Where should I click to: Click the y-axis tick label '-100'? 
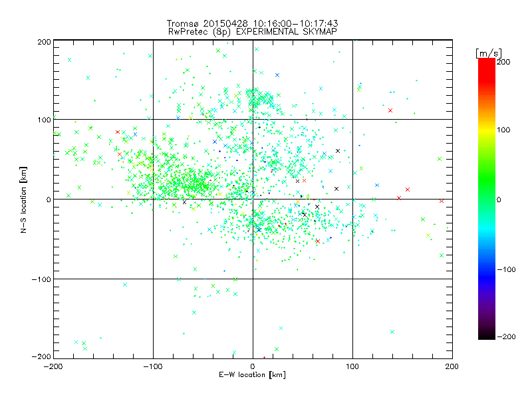coord(41,279)
